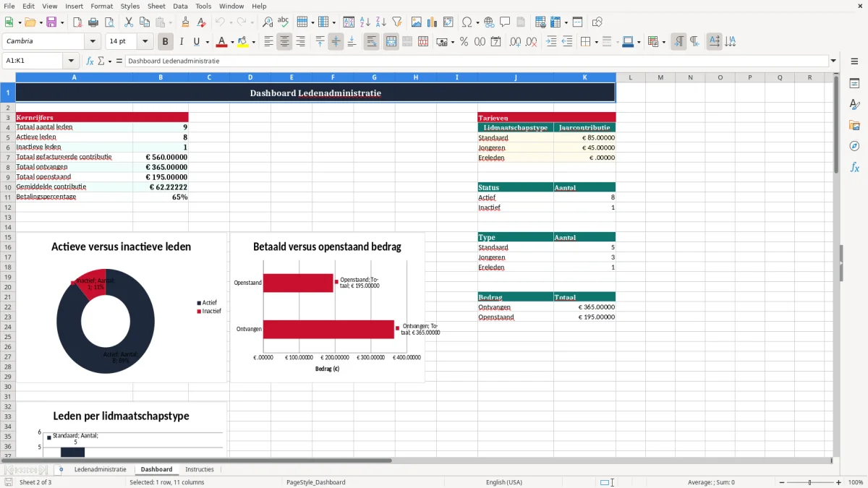
Task: Open the Format menu
Action: coord(101,6)
